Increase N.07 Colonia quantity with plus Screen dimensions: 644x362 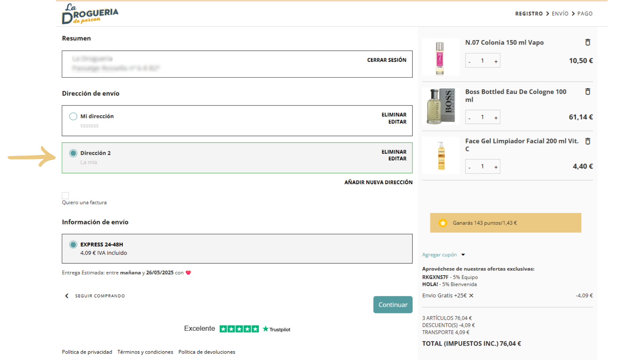pos(496,61)
